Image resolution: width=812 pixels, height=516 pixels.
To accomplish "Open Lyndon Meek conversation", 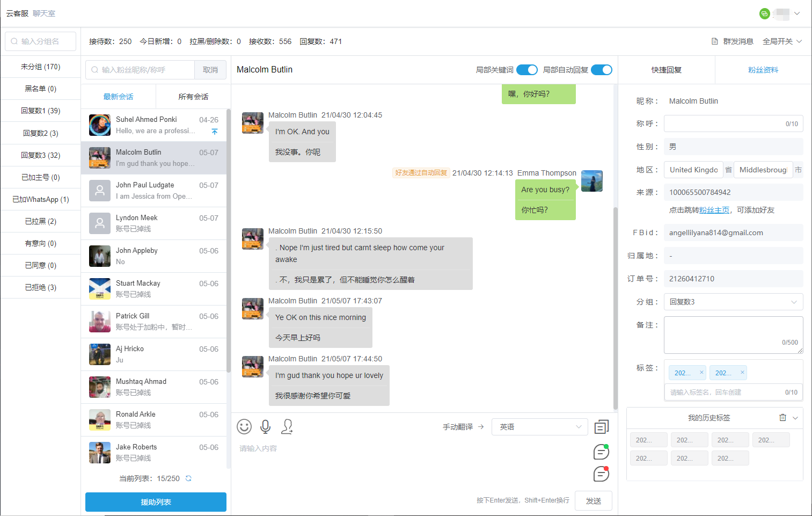I will (x=153, y=223).
